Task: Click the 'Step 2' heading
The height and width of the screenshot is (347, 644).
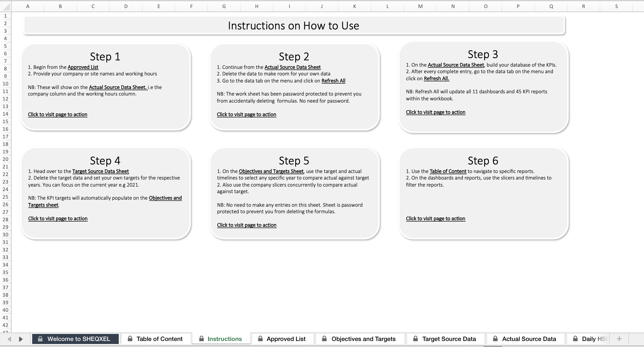Action: coord(294,57)
